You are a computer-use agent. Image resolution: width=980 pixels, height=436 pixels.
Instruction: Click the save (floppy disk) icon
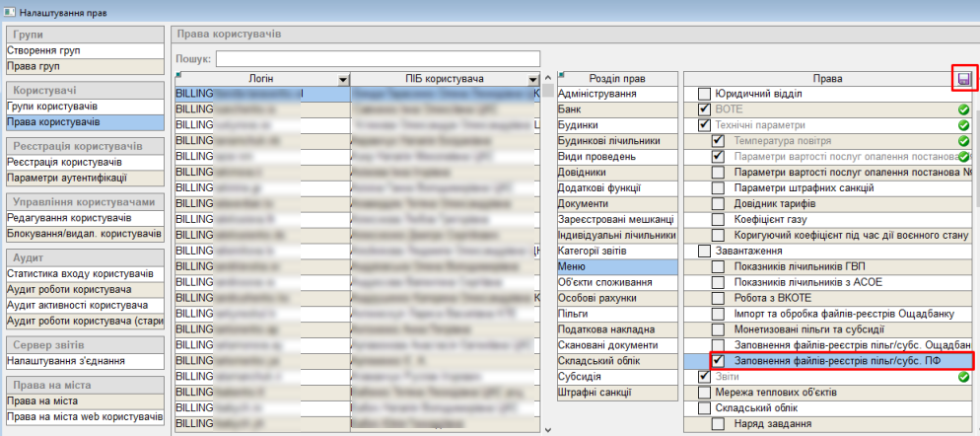tap(964, 79)
